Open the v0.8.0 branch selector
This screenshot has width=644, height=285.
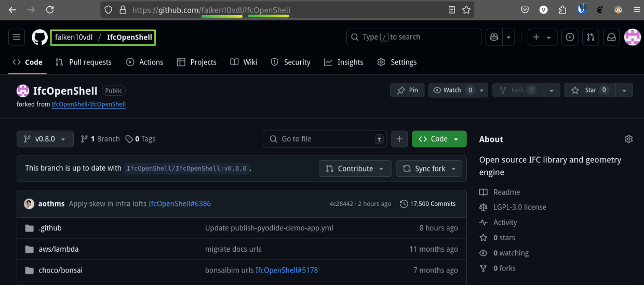(x=45, y=139)
